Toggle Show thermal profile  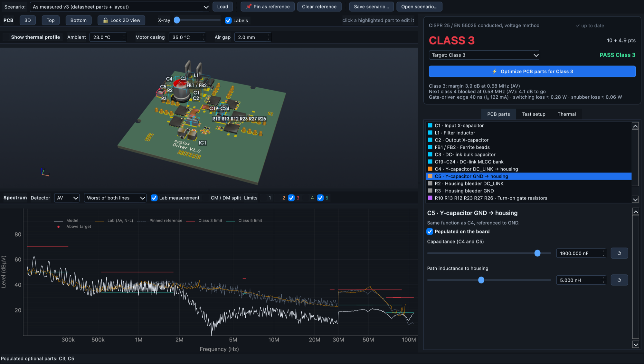[x=35, y=37]
